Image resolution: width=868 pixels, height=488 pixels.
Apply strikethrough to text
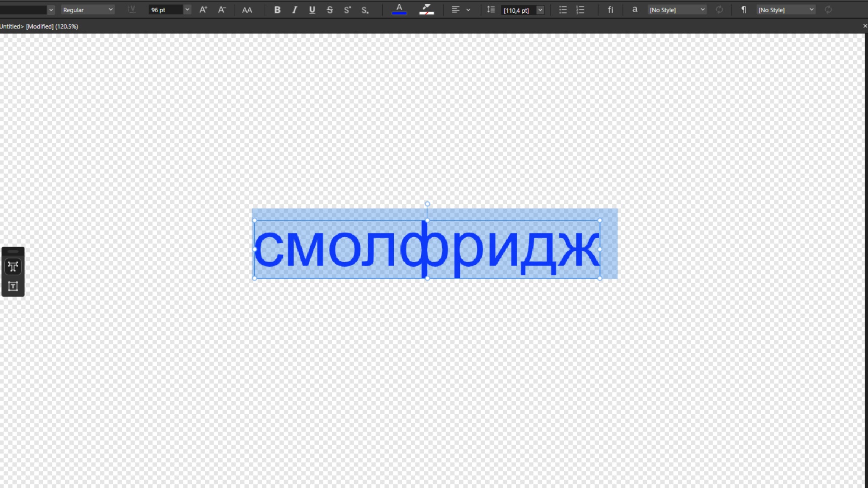coord(330,10)
